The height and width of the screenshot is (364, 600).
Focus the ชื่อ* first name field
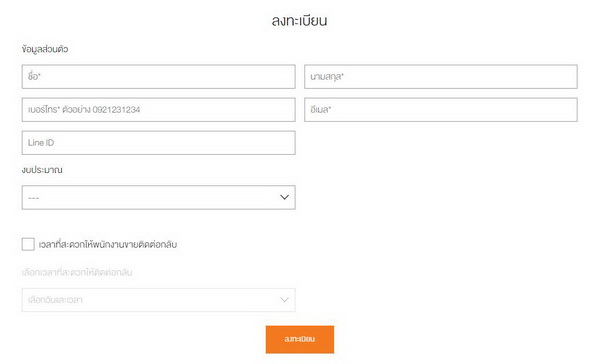[x=158, y=77]
